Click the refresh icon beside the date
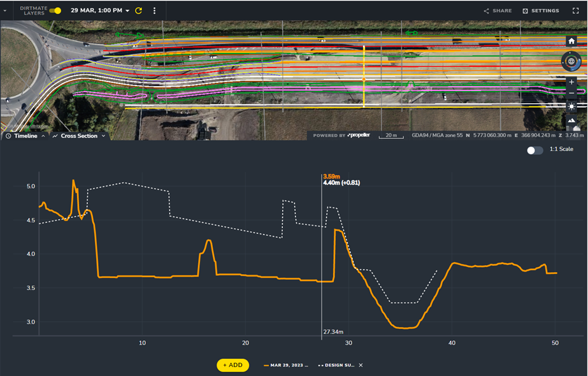 138,11
